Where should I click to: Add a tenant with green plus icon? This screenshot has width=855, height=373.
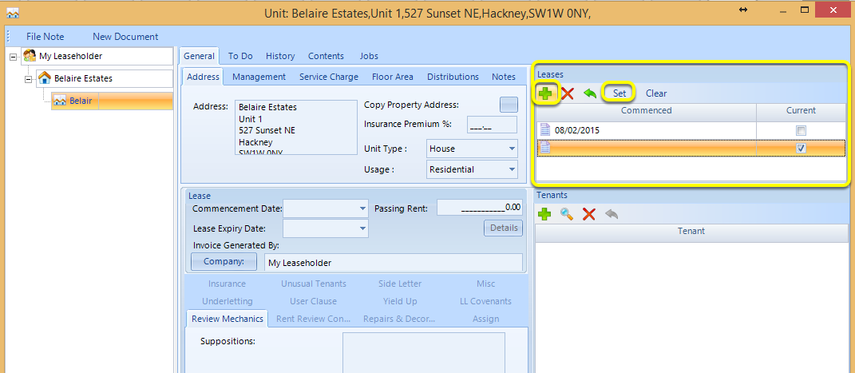tap(544, 214)
